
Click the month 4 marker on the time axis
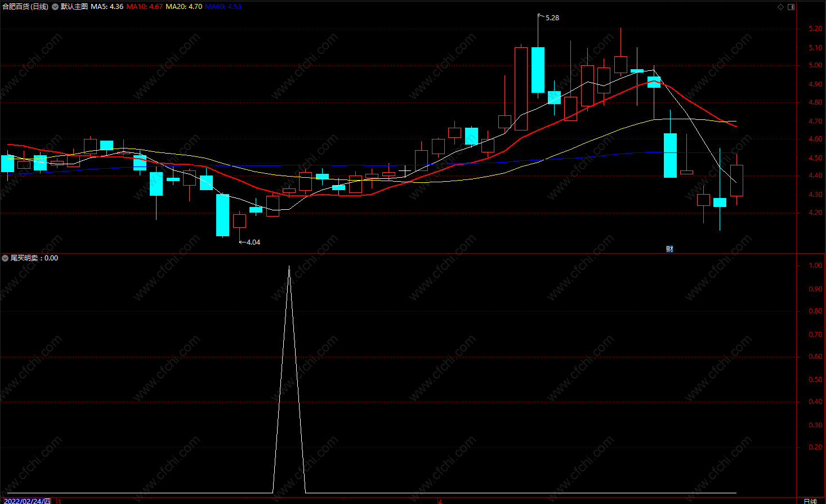click(440, 501)
